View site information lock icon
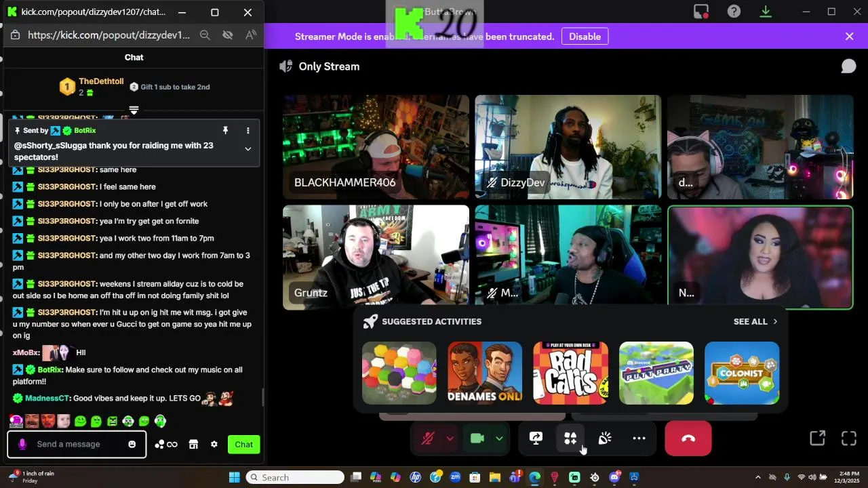The image size is (868, 488). coord(15,35)
